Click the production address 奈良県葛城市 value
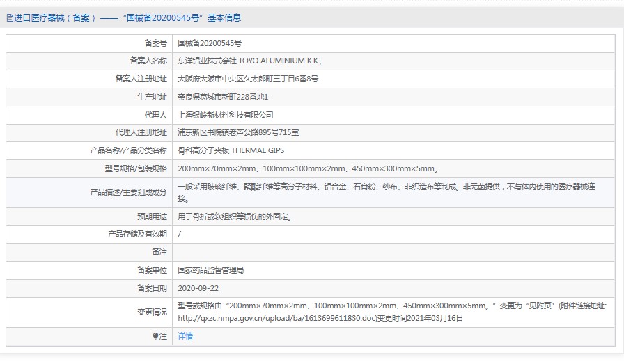 (x=223, y=97)
